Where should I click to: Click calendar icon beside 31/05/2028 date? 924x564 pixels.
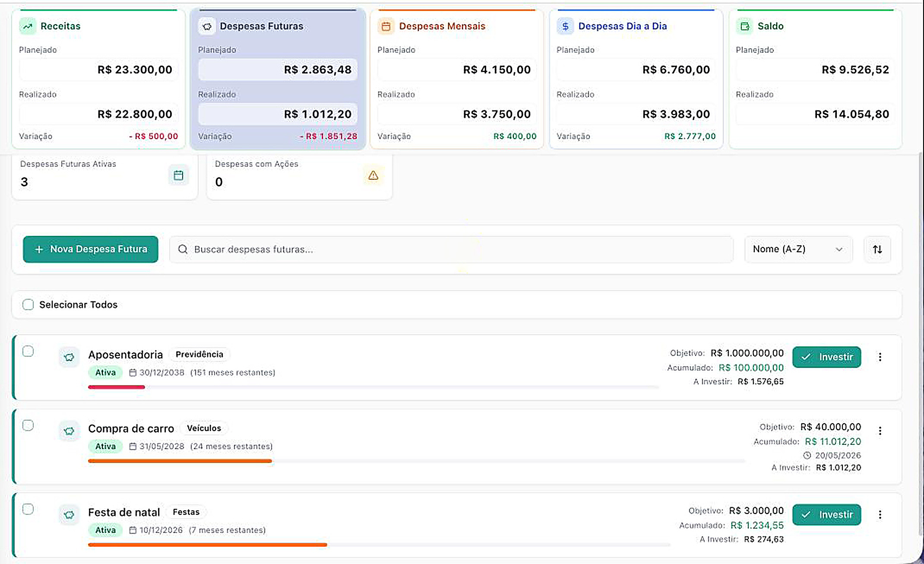click(133, 447)
